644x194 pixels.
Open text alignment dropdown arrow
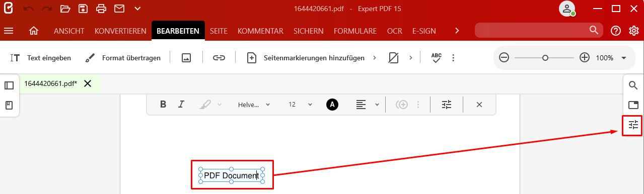click(x=377, y=105)
